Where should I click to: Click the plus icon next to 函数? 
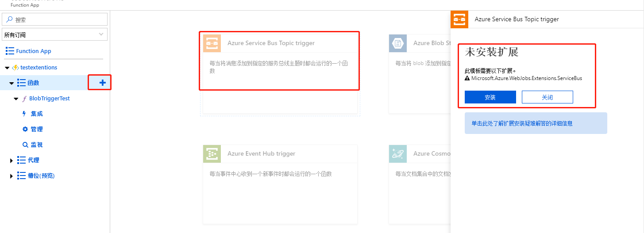(x=102, y=83)
